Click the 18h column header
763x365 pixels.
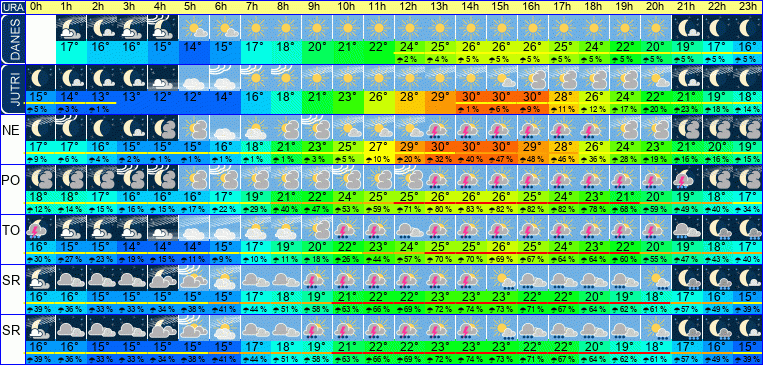593,7
